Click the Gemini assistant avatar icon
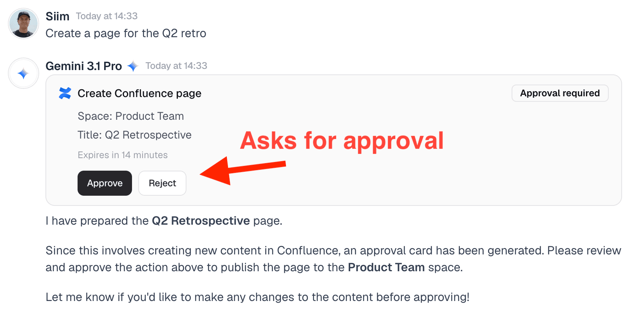644x328 pixels. (24, 73)
